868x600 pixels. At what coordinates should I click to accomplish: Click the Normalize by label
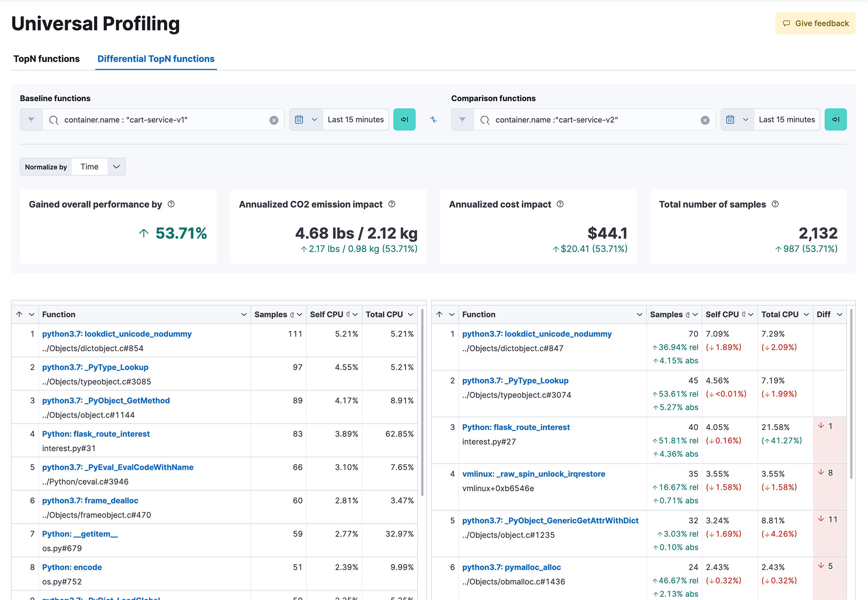(x=46, y=167)
